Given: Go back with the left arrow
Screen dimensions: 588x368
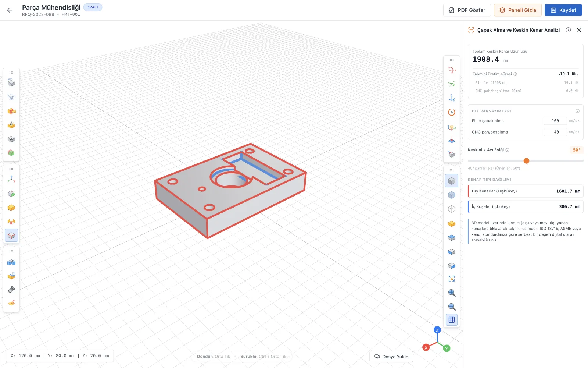Looking at the screenshot, I should pyautogui.click(x=10, y=10).
